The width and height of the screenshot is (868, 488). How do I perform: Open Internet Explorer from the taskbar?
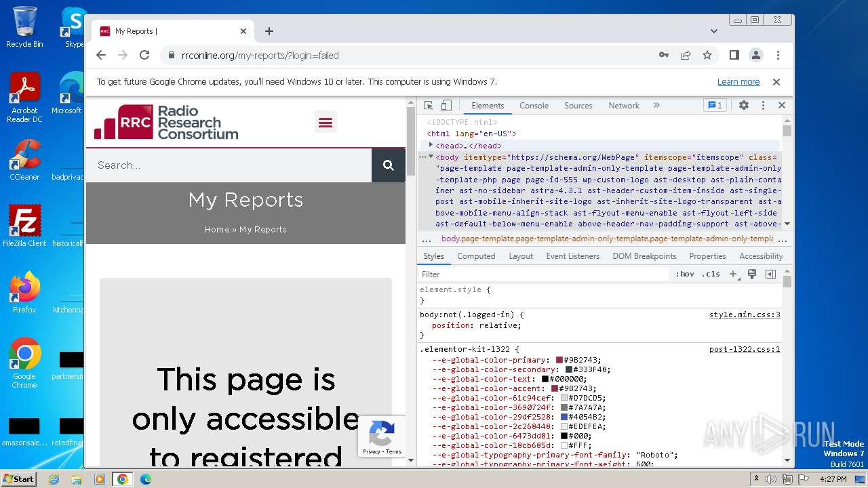pos(54,479)
